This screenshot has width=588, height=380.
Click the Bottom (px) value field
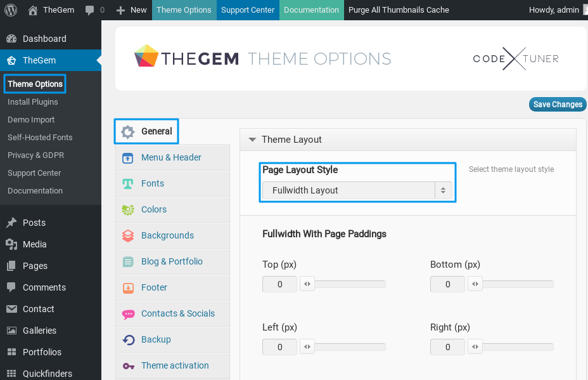click(x=447, y=284)
